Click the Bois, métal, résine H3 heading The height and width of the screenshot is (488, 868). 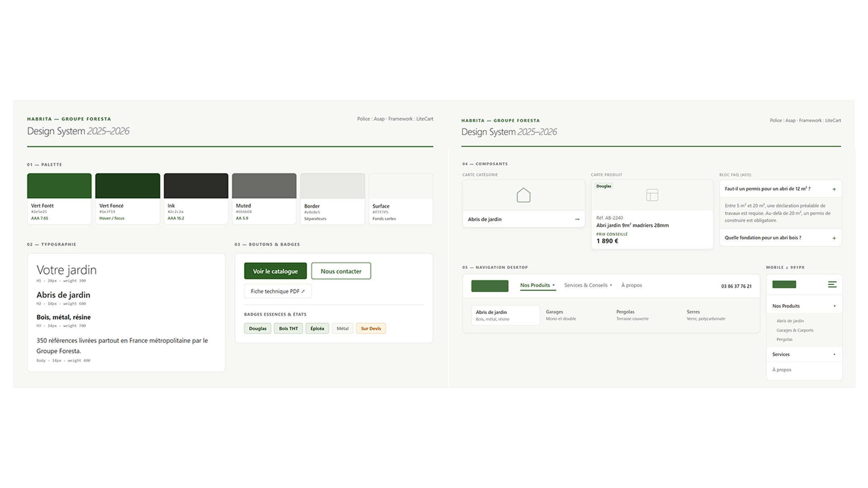tap(64, 317)
